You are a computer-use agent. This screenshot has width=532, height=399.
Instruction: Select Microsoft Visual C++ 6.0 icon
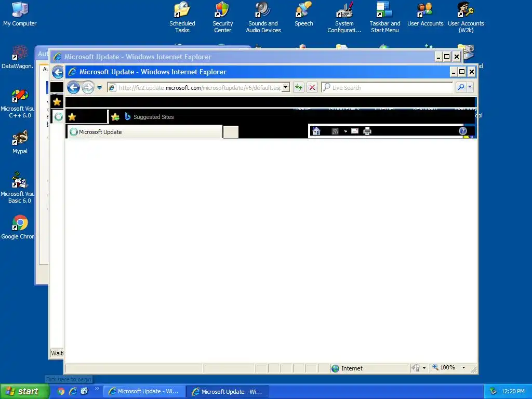click(18, 103)
